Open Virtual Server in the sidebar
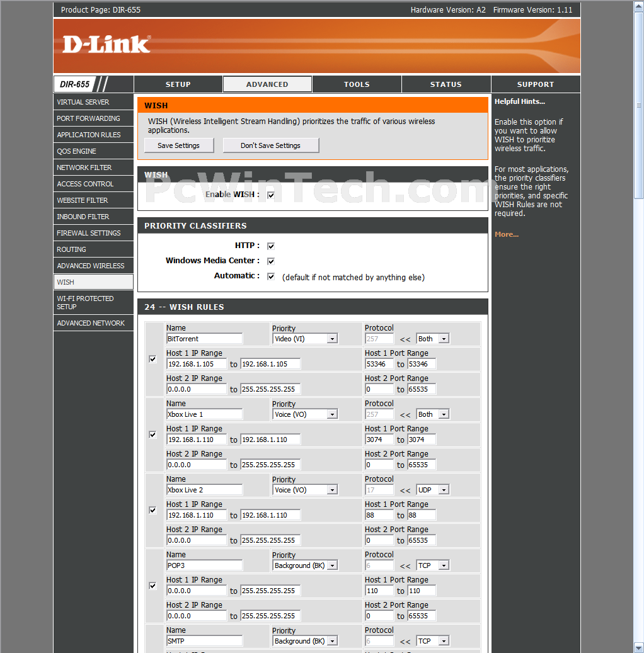This screenshot has height=653, width=644. pos(93,102)
